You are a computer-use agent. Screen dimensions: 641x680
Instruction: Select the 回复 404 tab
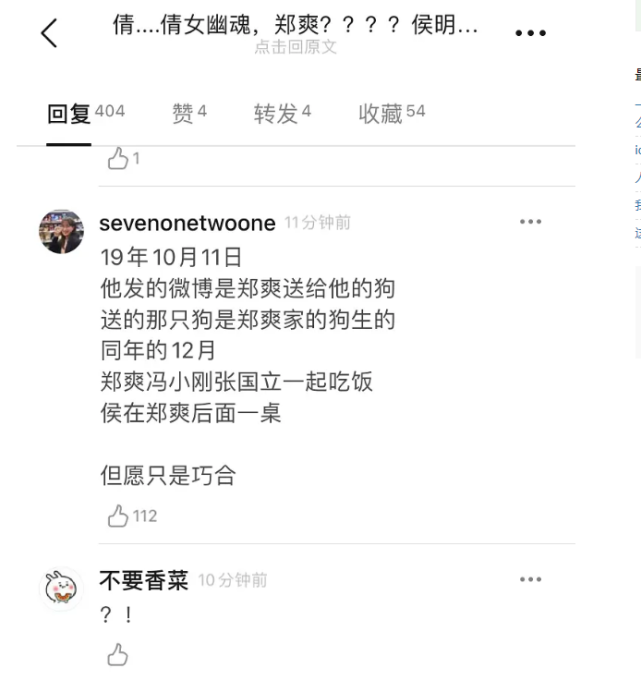86,114
